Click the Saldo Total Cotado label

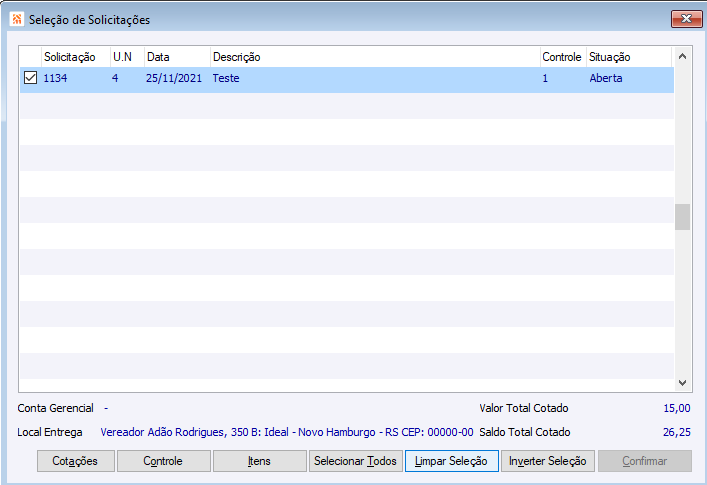coord(525,432)
